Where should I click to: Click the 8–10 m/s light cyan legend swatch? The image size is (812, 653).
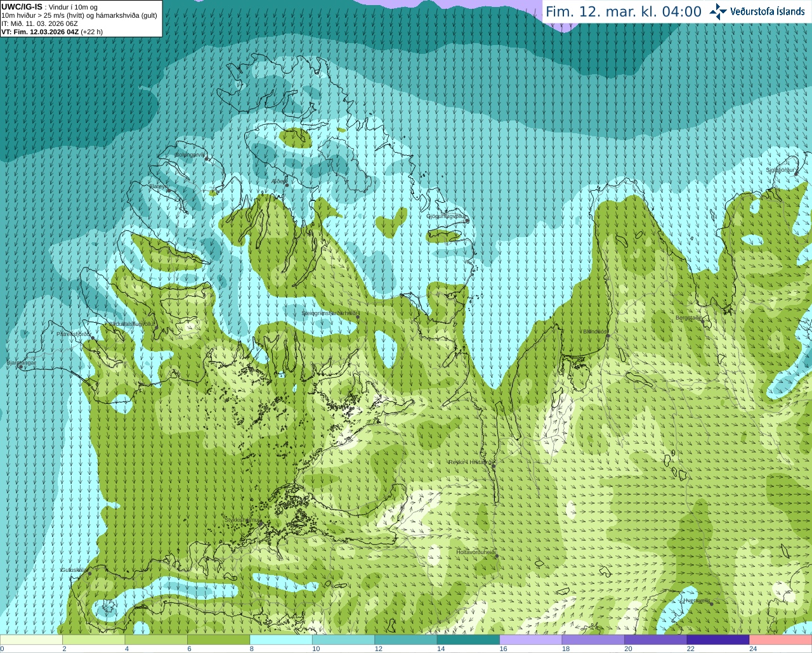[x=281, y=640]
